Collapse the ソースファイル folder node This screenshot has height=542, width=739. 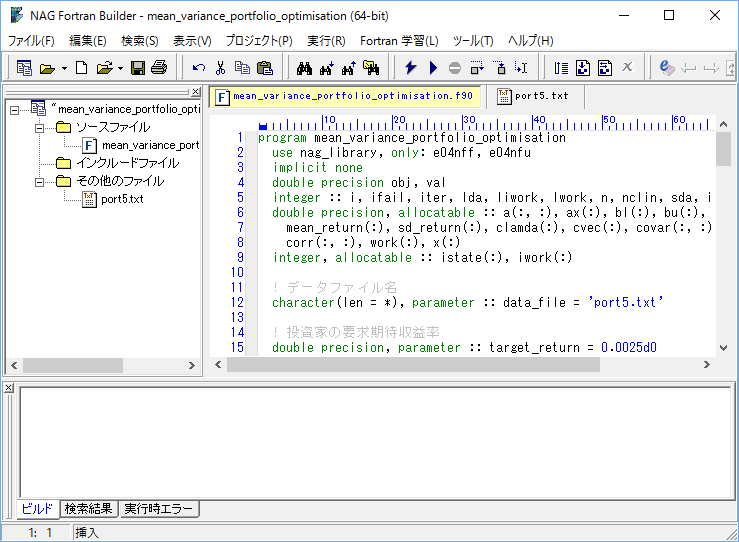coord(40,128)
